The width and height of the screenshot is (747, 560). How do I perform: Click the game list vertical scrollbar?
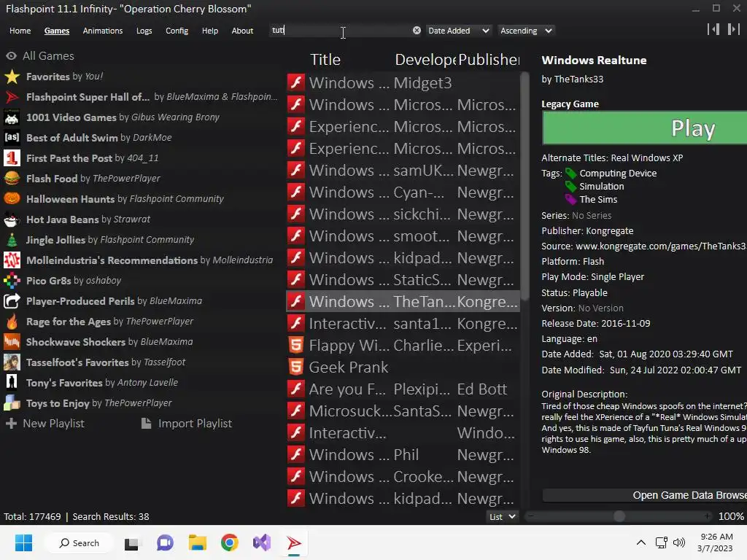pos(525,186)
